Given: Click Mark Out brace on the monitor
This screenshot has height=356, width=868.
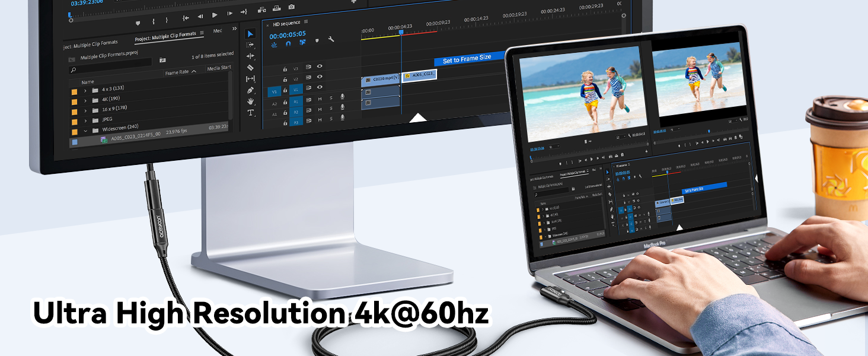Looking at the screenshot, I should 167,20.
